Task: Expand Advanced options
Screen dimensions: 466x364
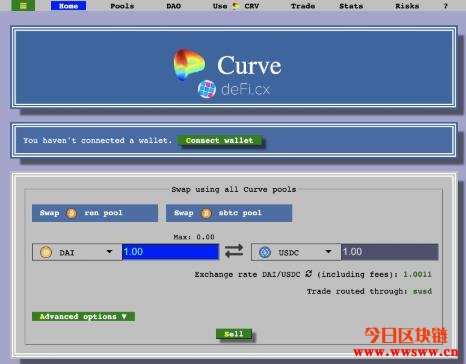Action: click(x=83, y=316)
